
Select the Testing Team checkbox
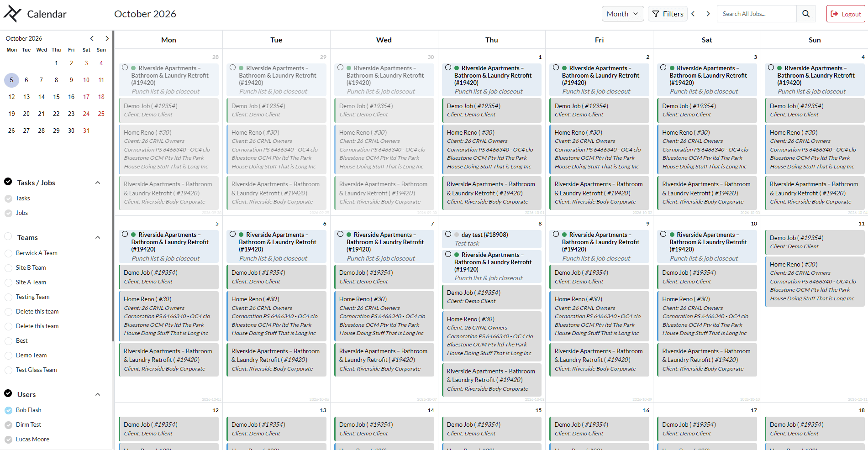click(8, 297)
